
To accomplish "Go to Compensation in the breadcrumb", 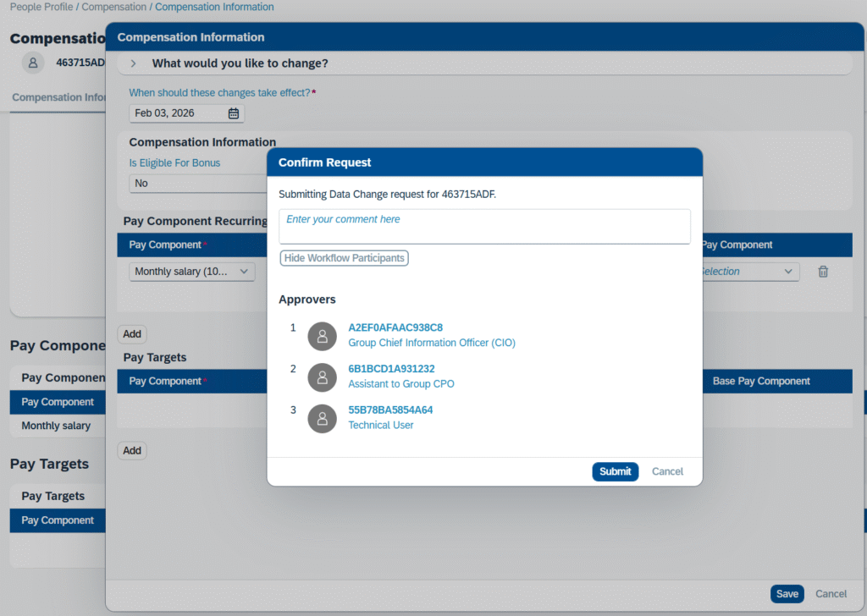I will [114, 7].
